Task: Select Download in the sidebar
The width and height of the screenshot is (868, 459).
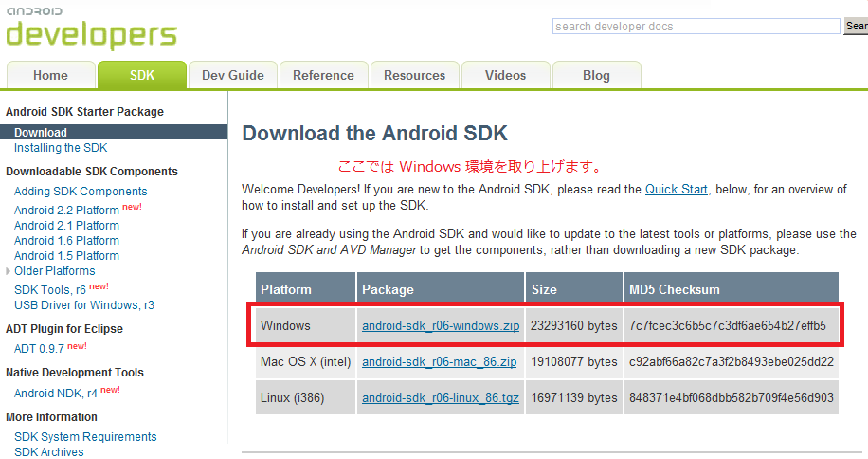Action: pos(114,133)
